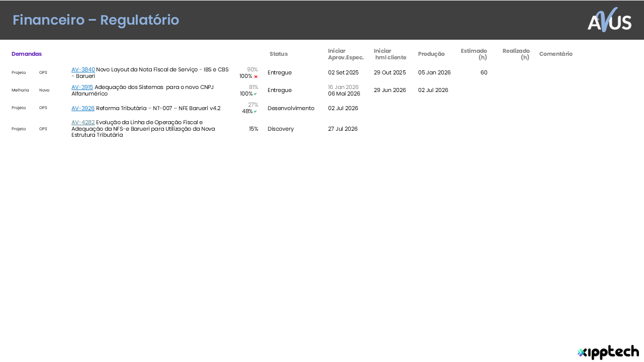The width and height of the screenshot is (644, 362).
Task: Click the 90% planned progress value
Action: 253,69
